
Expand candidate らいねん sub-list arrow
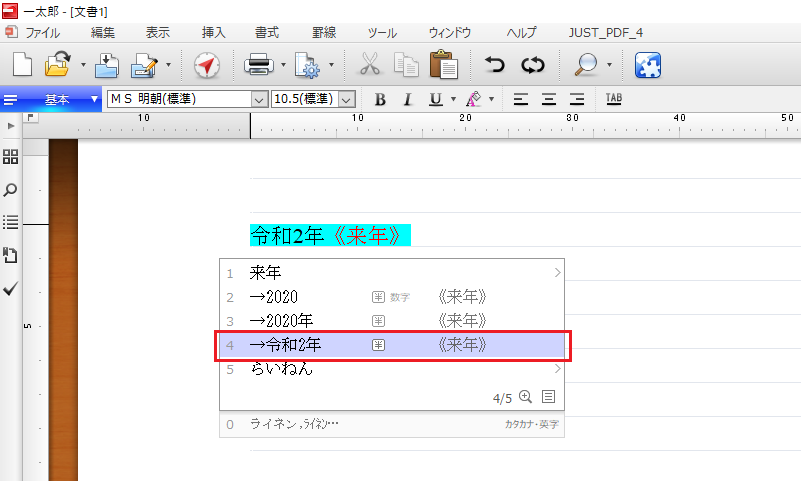[557, 369]
